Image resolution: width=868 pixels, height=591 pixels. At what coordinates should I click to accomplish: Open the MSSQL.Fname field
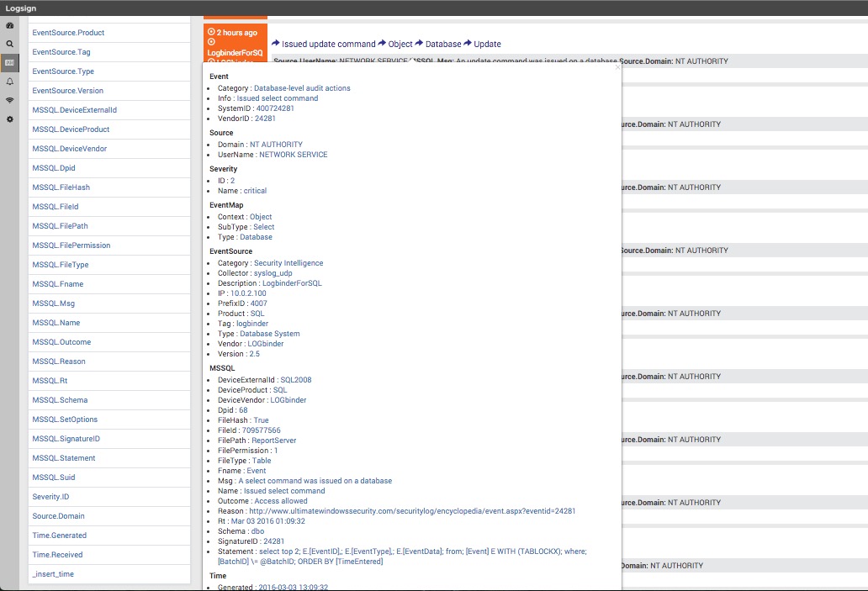109,284
